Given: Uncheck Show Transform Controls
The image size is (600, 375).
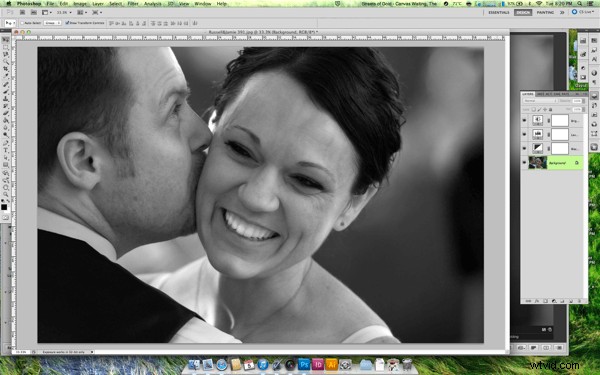Looking at the screenshot, I should pos(67,23).
